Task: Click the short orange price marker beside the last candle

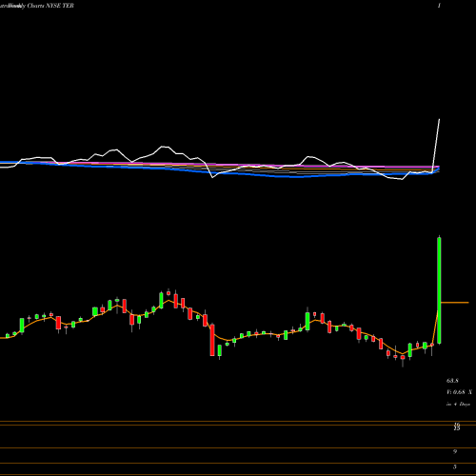Action: (x=455, y=303)
